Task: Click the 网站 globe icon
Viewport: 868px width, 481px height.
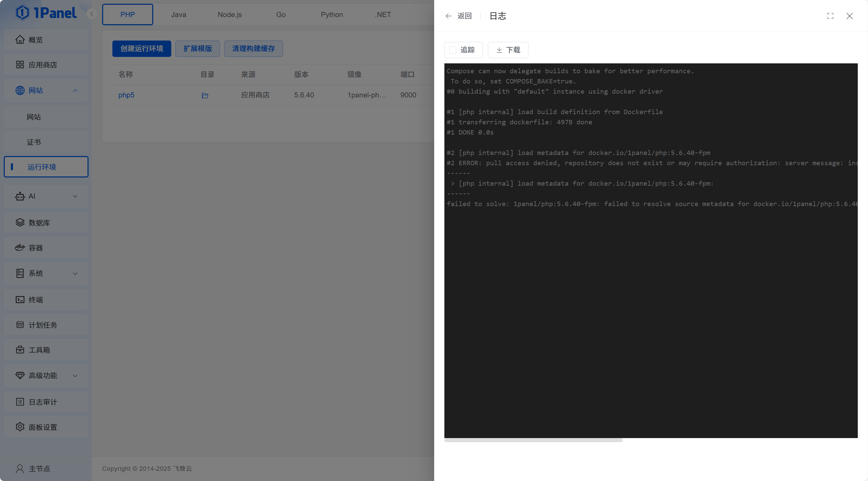Action: pyautogui.click(x=20, y=90)
